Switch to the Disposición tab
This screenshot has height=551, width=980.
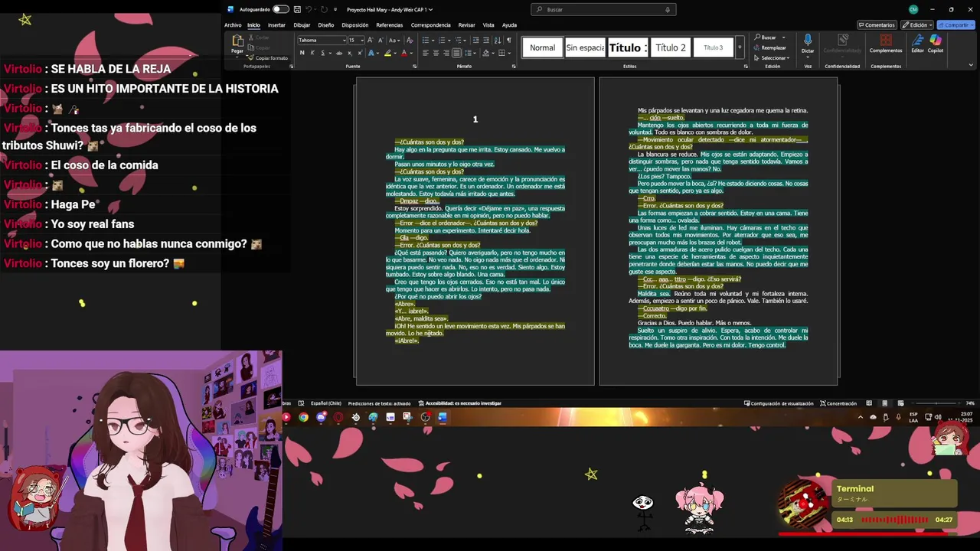pos(355,24)
